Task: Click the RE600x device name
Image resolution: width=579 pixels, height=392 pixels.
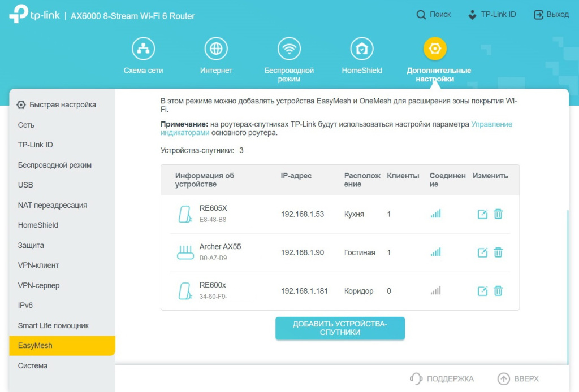Action: click(x=213, y=285)
